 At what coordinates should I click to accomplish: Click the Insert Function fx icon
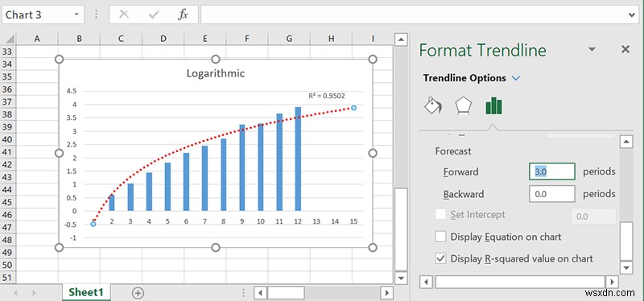click(183, 14)
